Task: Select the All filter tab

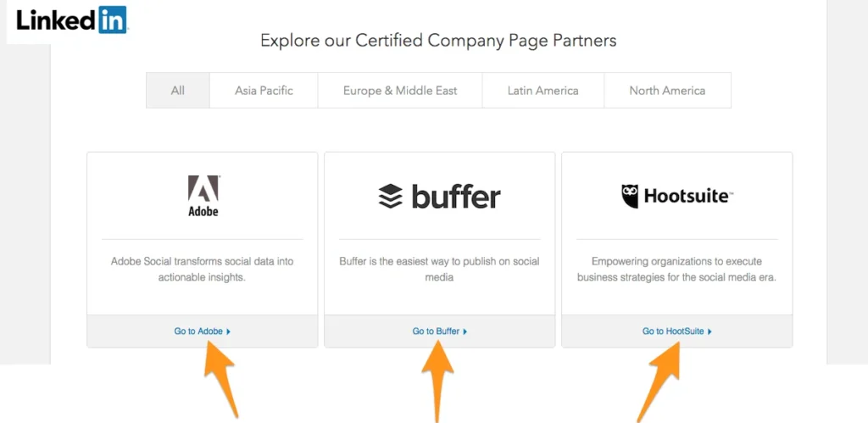Action: 177,91
